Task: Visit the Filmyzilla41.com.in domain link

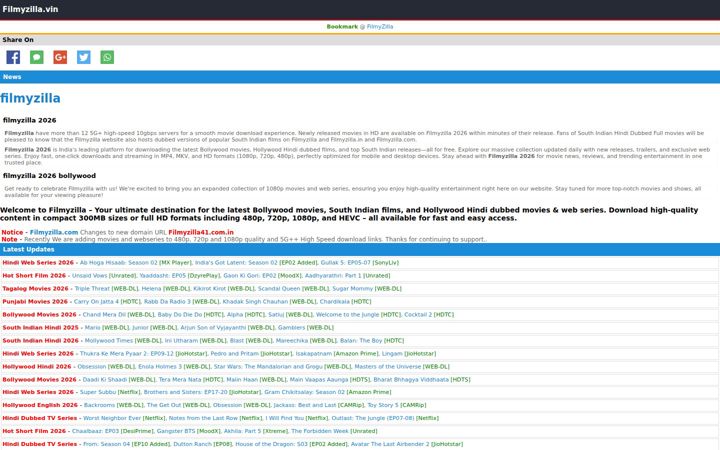Action: click(201, 232)
